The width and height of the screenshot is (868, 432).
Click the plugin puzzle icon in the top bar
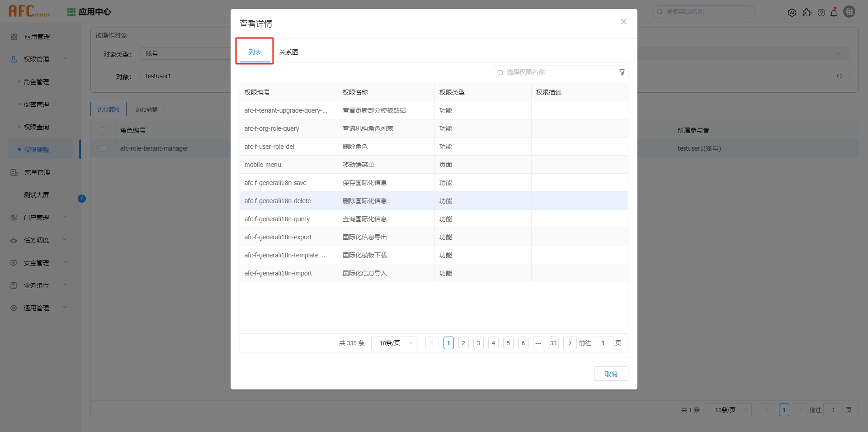[x=808, y=12]
